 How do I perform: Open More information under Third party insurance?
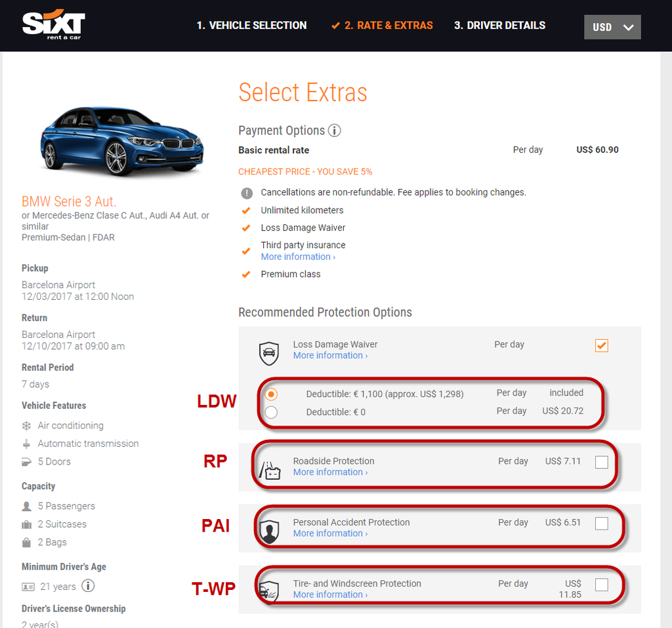click(299, 257)
